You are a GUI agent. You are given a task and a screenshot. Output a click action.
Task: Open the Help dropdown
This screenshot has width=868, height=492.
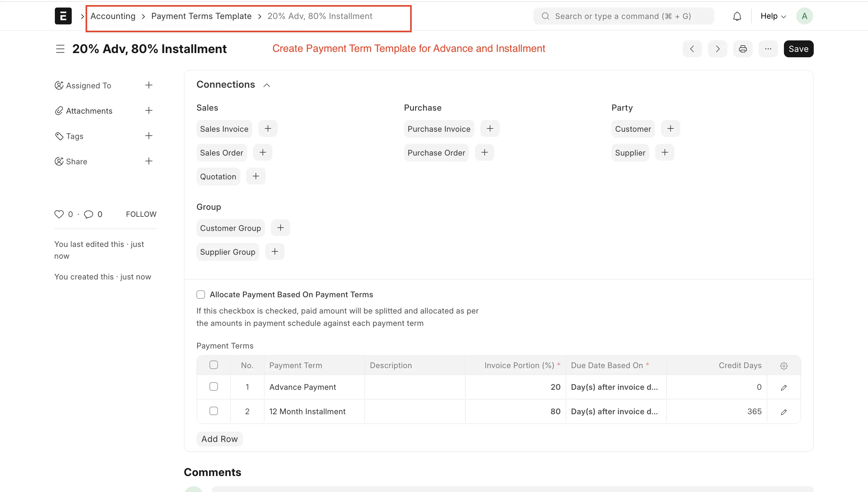773,16
